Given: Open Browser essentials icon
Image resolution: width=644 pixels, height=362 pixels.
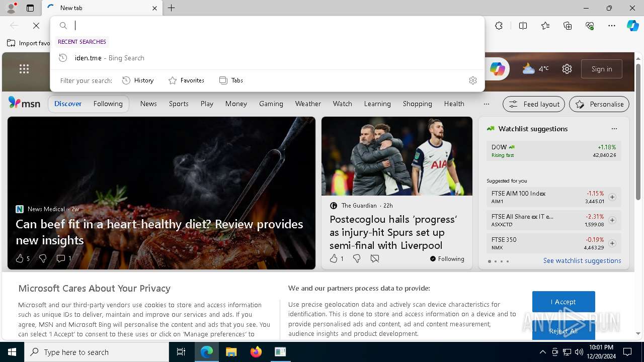Looking at the screenshot, I should coord(590,26).
